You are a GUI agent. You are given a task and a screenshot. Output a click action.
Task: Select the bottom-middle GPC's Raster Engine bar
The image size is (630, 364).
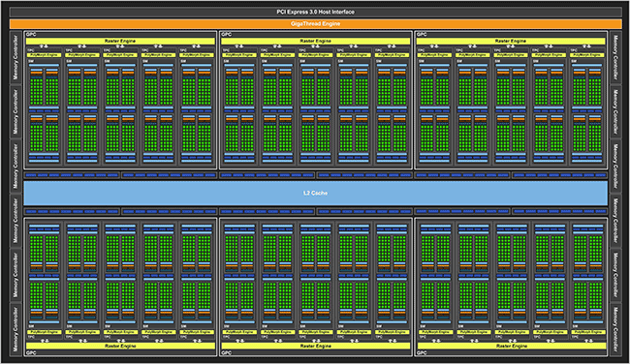click(x=315, y=346)
